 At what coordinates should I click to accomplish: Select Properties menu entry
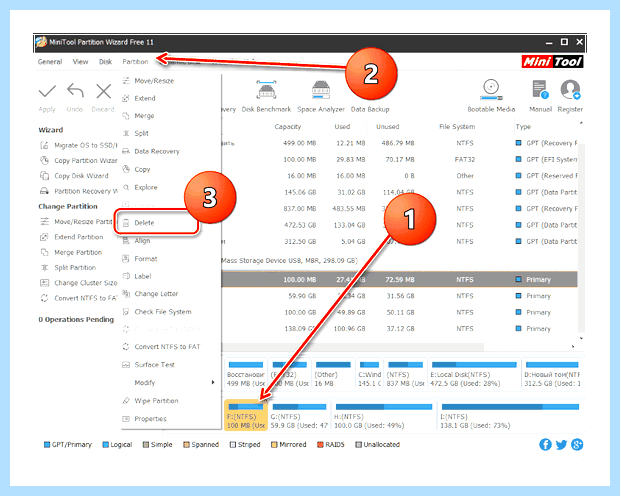pos(170,419)
